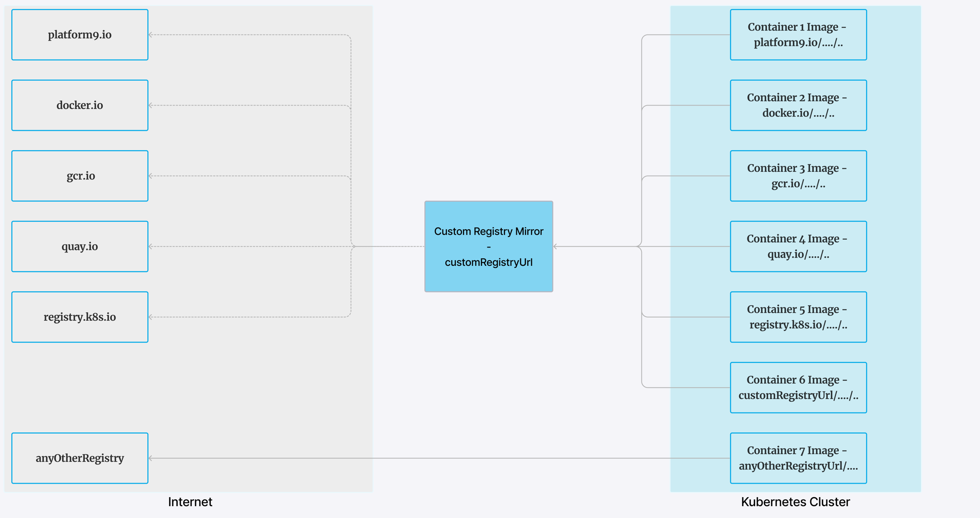Select the docker.io registry box
Viewport: 980px width, 518px height.
pyautogui.click(x=80, y=105)
